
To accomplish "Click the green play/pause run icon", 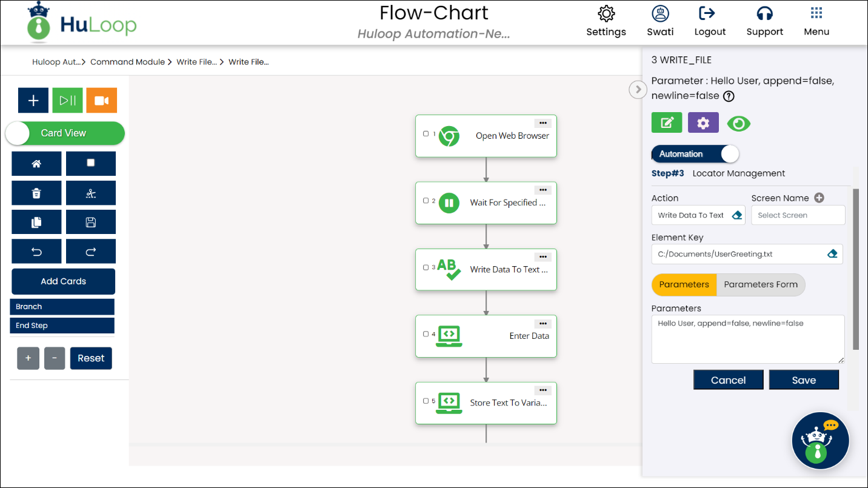I will 67,101.
